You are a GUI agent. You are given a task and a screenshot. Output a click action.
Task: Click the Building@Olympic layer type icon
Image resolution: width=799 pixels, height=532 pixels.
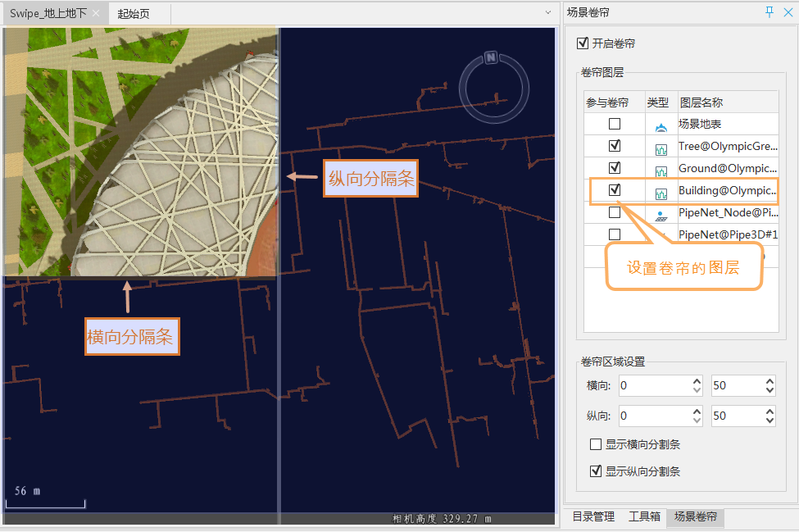click(661, 193)
